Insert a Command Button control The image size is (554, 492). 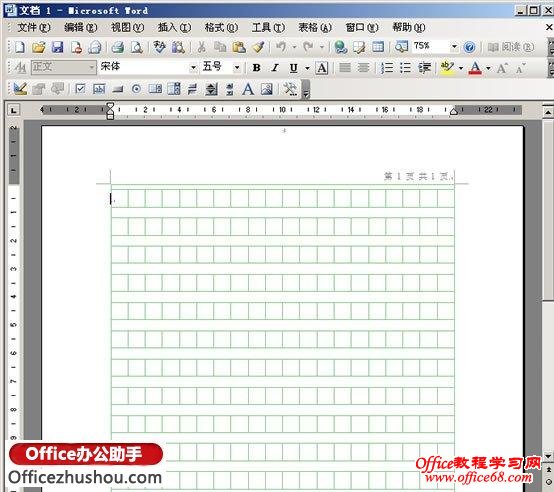[118, 89]
